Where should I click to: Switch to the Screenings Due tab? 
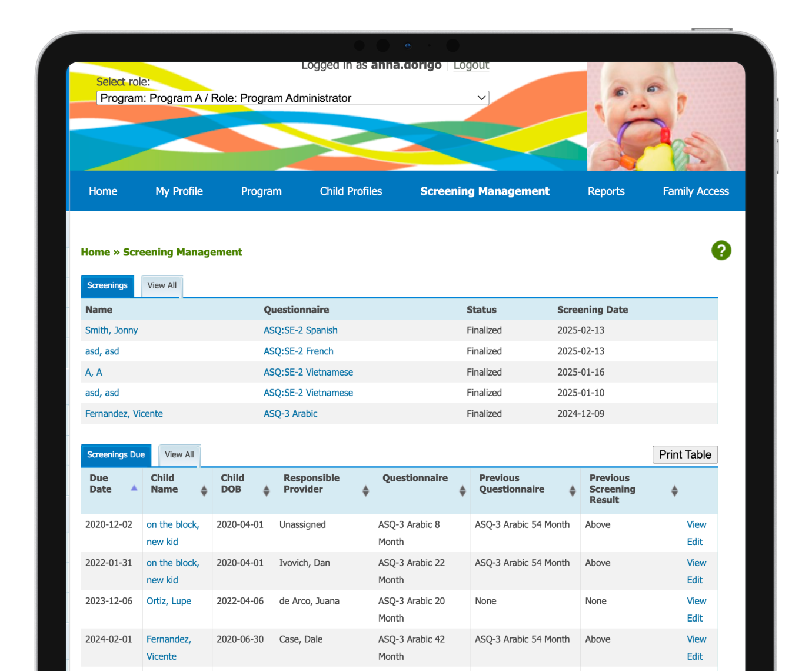pyautogui.click(x=115, y=454)
